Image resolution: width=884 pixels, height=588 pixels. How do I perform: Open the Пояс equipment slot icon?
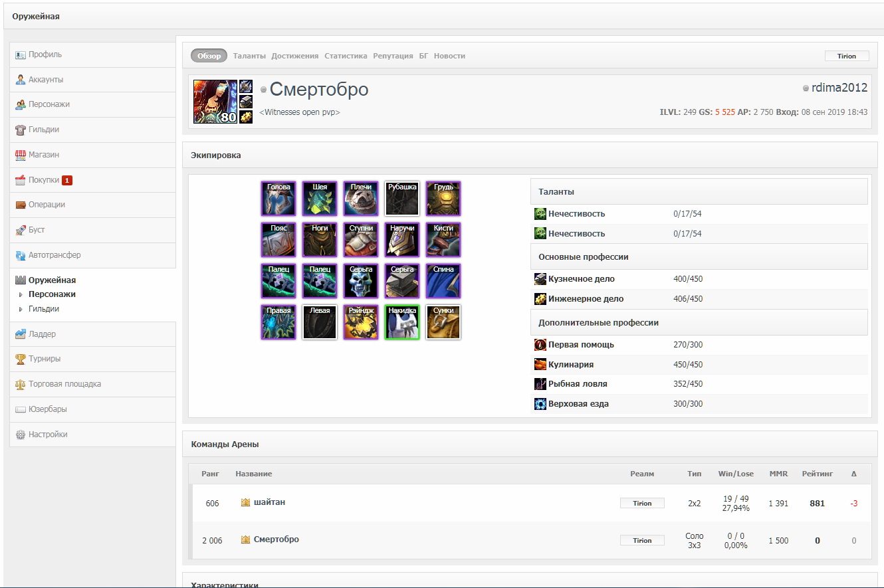click(x=278, y=240)
